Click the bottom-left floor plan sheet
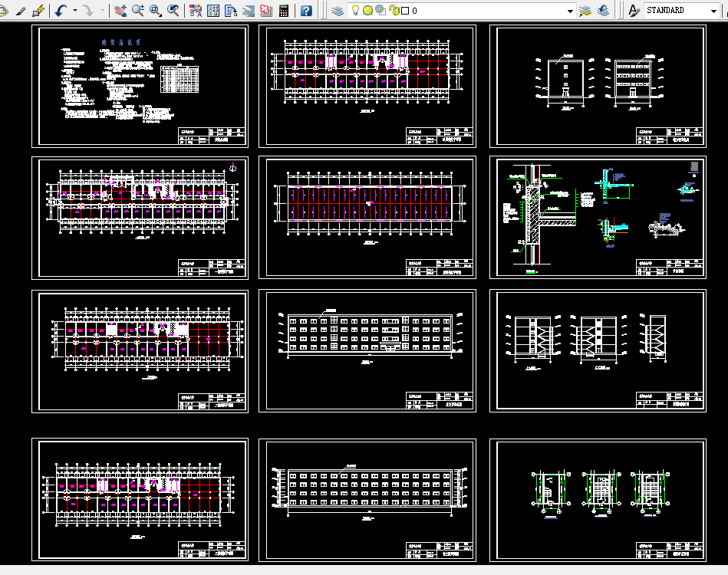This screenshot has height=575, width=728. pos(140,500)
